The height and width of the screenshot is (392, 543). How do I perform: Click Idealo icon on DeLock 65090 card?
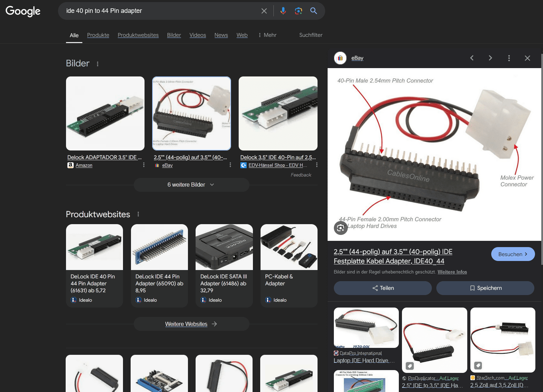139,300
